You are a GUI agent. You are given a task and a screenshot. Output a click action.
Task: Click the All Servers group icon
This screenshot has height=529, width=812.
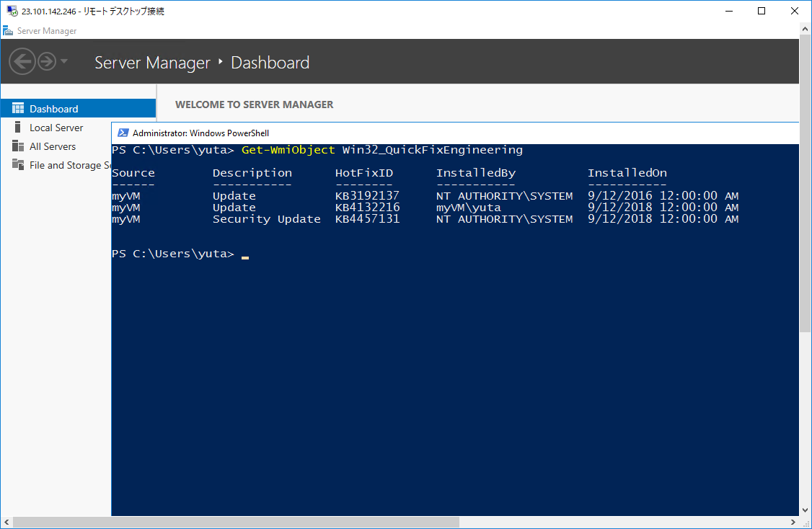click(x=18, y=146)
